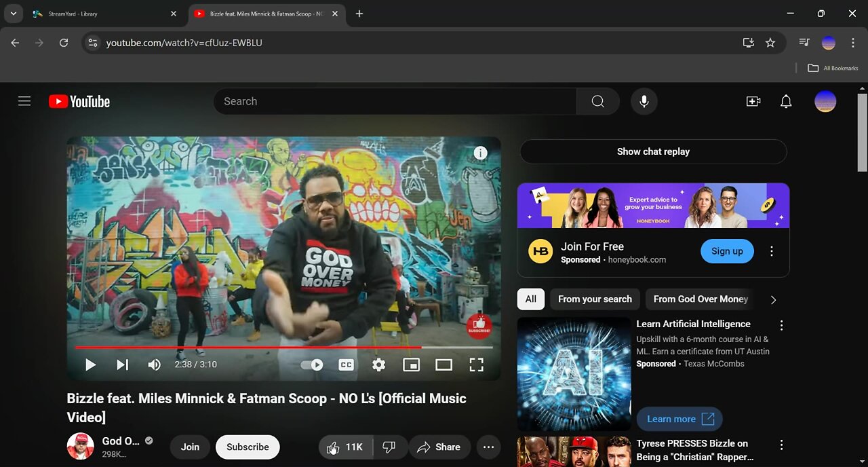
Task: Subscribe to the God Over Money channel
Action: pyautogui.click(x=248, y=447)
